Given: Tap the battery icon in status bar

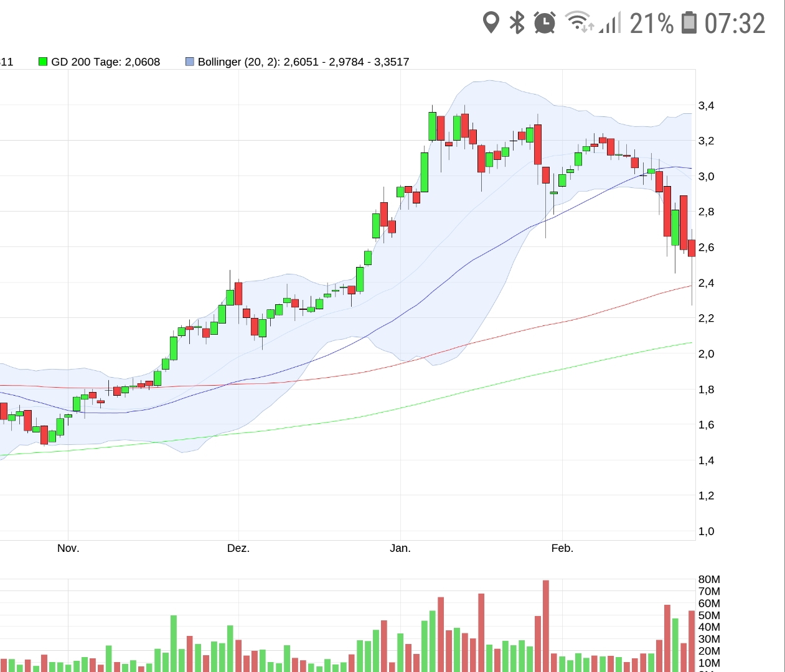Looking at the screenshot, I should tap(689, 22).
